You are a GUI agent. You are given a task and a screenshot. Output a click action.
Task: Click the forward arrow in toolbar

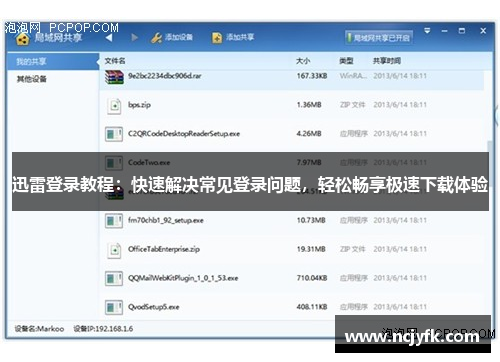(134, 37)
